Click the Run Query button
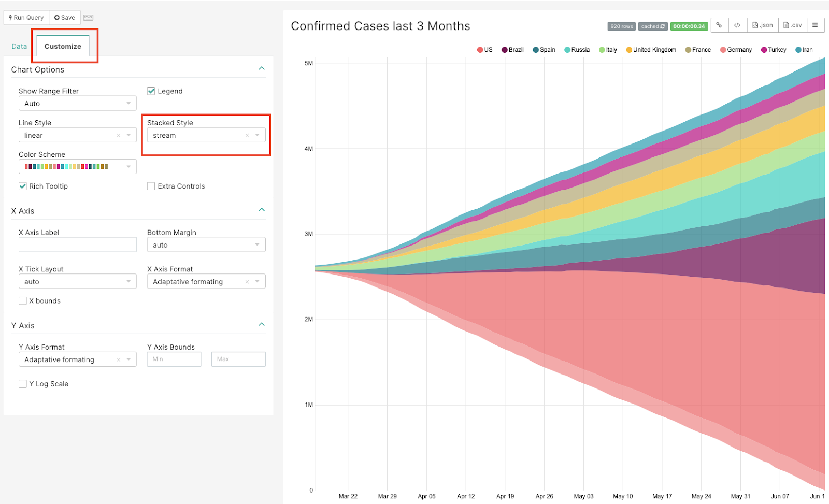This screenshot has width=829, height=504. click(26, 18)
